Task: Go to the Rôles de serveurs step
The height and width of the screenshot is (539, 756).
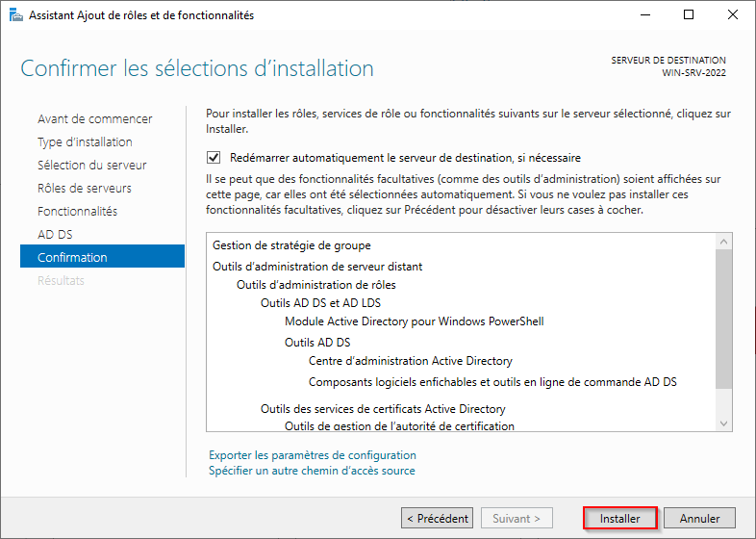Action: click(x=85, y=189)
